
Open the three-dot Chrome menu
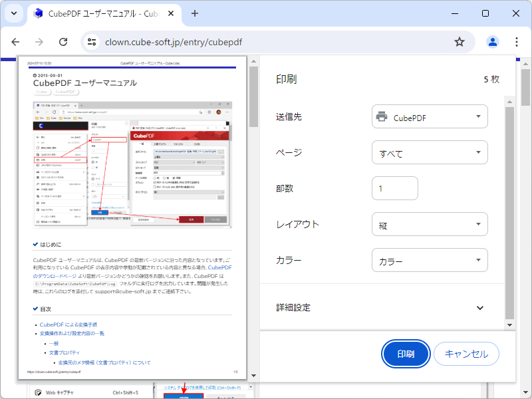click(x=517, y=41)
